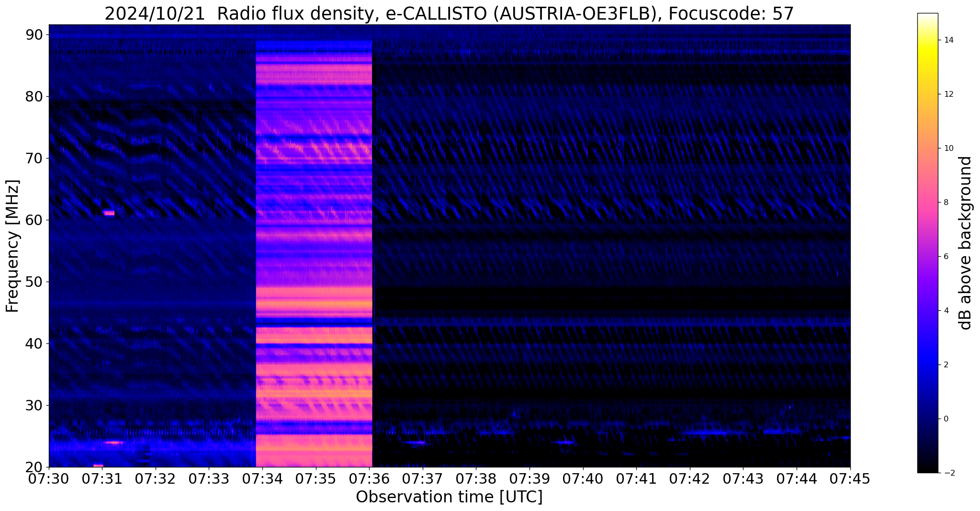Click the 80 MHz frequency tick label
The width and height of the screenshot is (980, 511).
[35, 96]
